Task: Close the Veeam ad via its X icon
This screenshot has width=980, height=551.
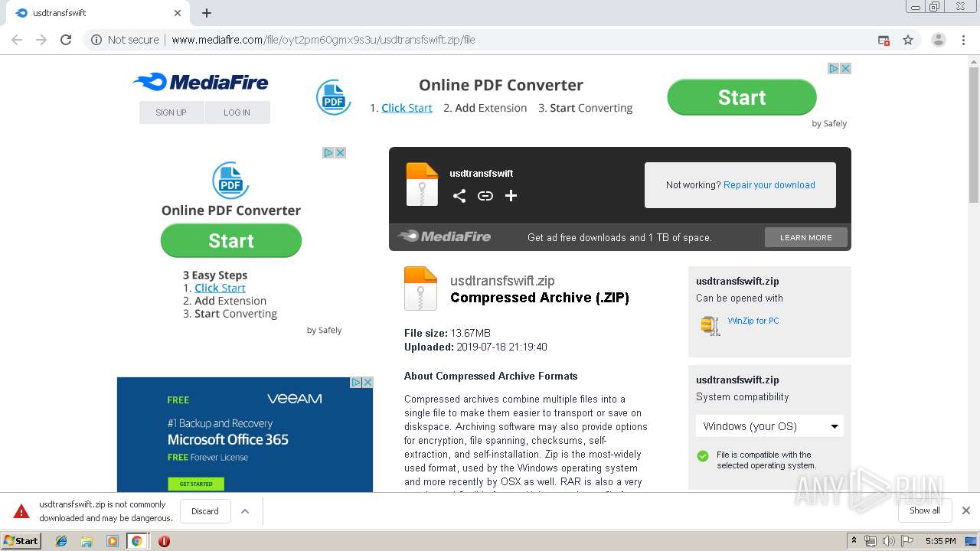Action: (367, 382)
